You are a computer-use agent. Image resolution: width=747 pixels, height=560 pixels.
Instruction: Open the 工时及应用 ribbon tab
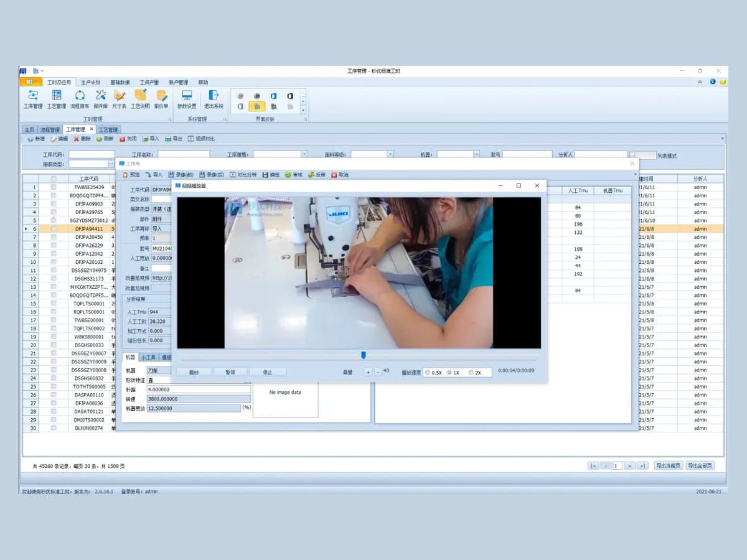click(x=59, y=82)
